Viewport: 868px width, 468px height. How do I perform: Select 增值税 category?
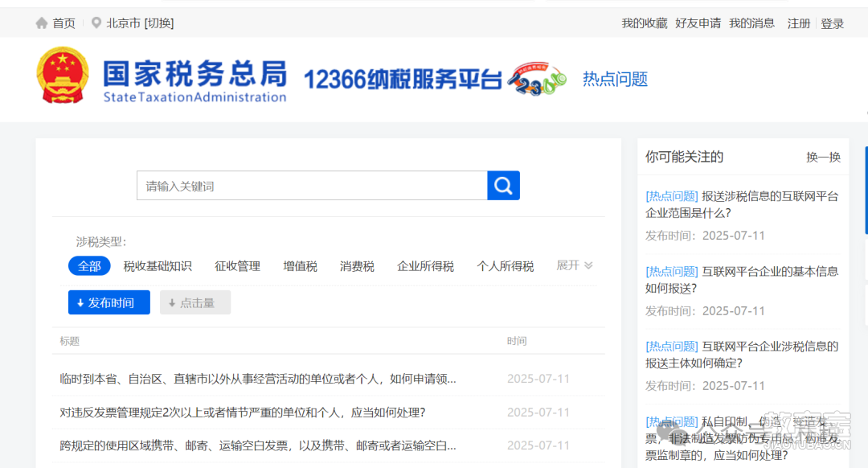(x=300, y=266)
